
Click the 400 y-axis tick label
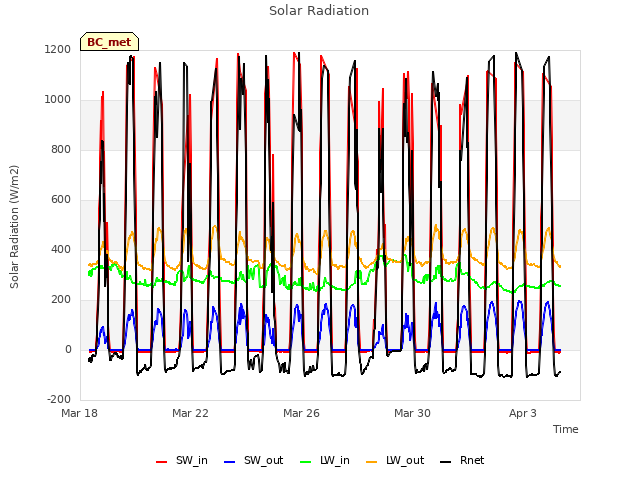(x=61, y=250)
